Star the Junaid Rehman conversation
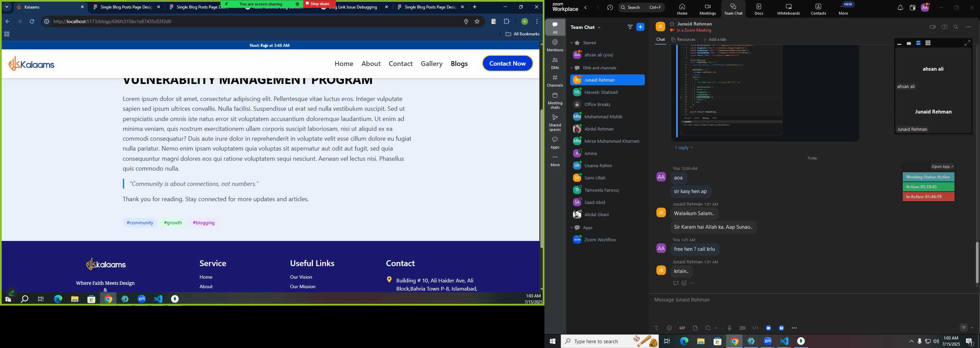The image size is (980, 348). point(672,23)
